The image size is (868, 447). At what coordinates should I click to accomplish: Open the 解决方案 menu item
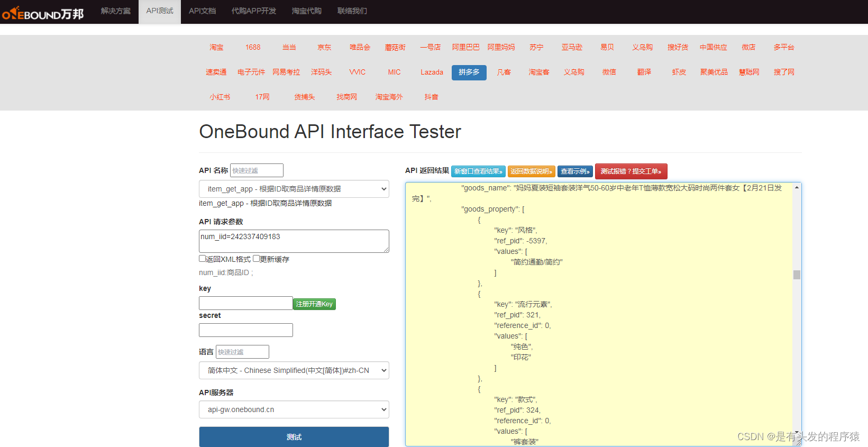pyautogui.click(x=115, y=11)
